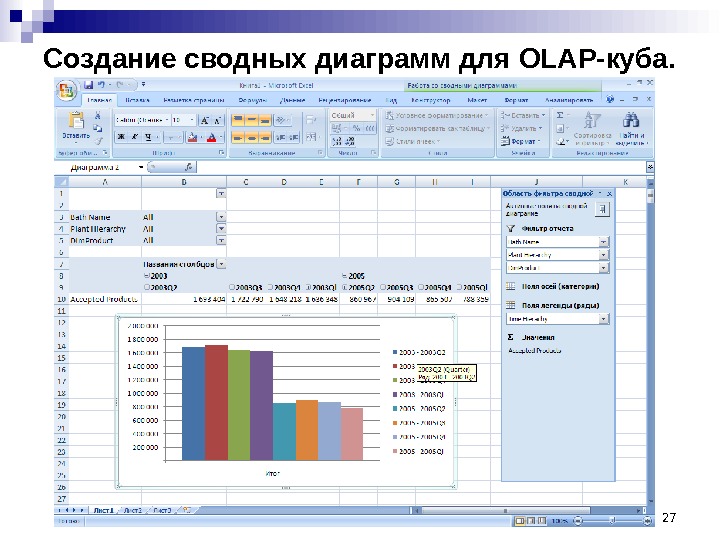This screenshot has width=720, height=540.
Task: Open Bath Name dropdown in filter pane
Action: coord(604,242)
